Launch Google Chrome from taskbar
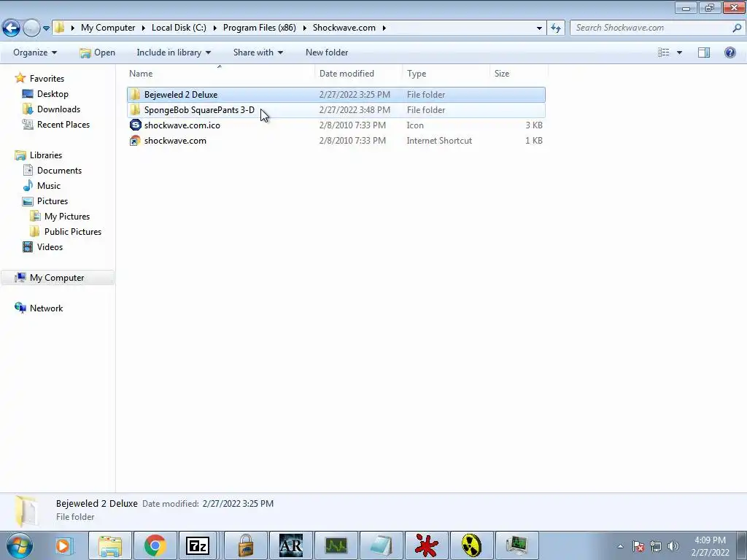Viewport: 747px width, 560px height. click(155, 545)
